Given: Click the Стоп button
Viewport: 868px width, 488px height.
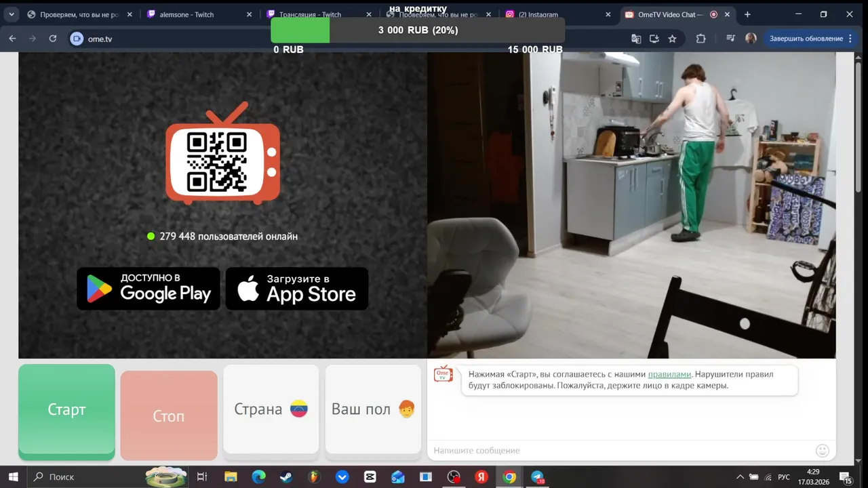Looking at the screenshot, I should (x=169, y=415).
